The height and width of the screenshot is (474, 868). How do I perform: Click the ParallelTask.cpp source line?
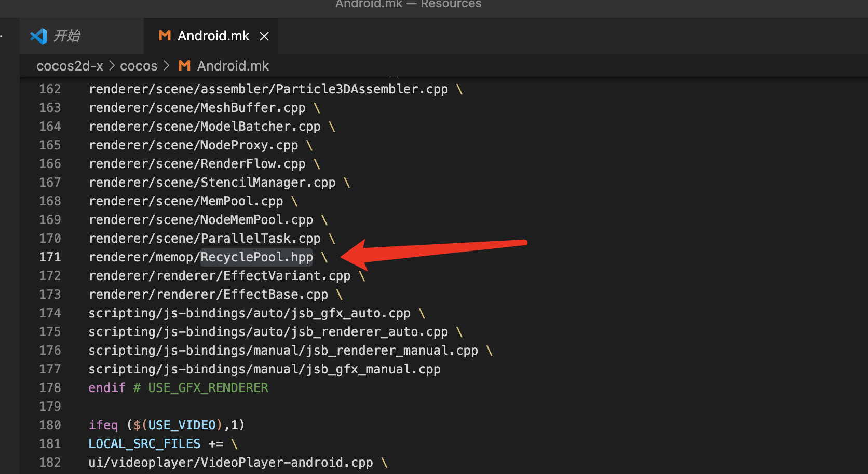(205, 239)
